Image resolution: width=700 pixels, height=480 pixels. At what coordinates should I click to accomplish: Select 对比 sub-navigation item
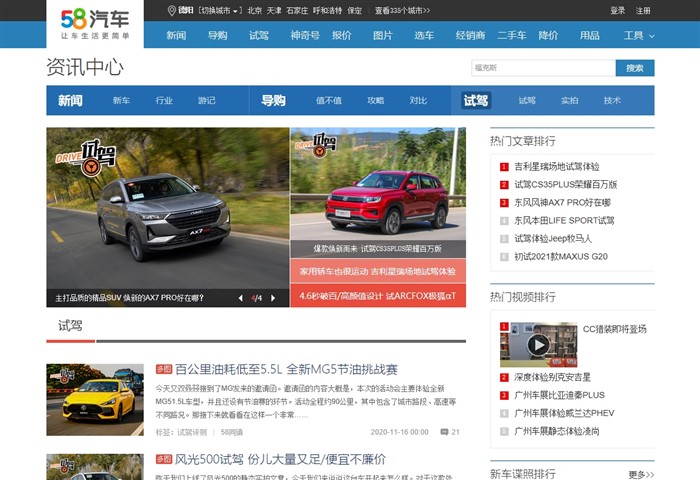point(418,100)
